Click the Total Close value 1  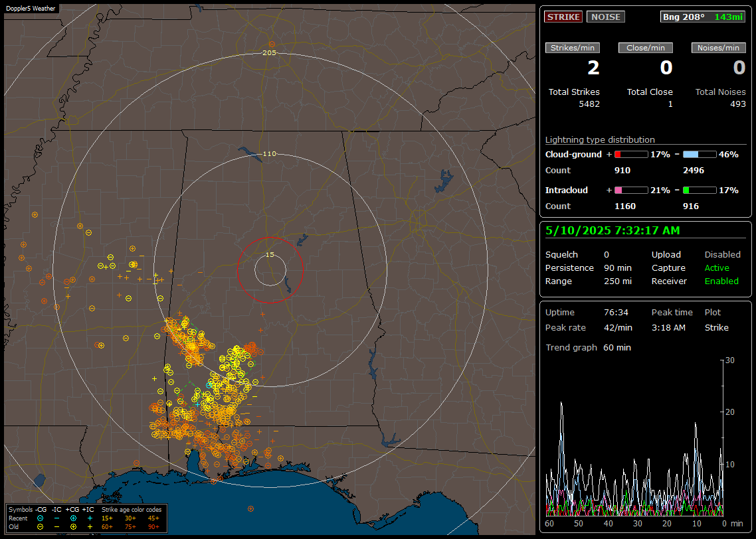click(x=670, y=104)
